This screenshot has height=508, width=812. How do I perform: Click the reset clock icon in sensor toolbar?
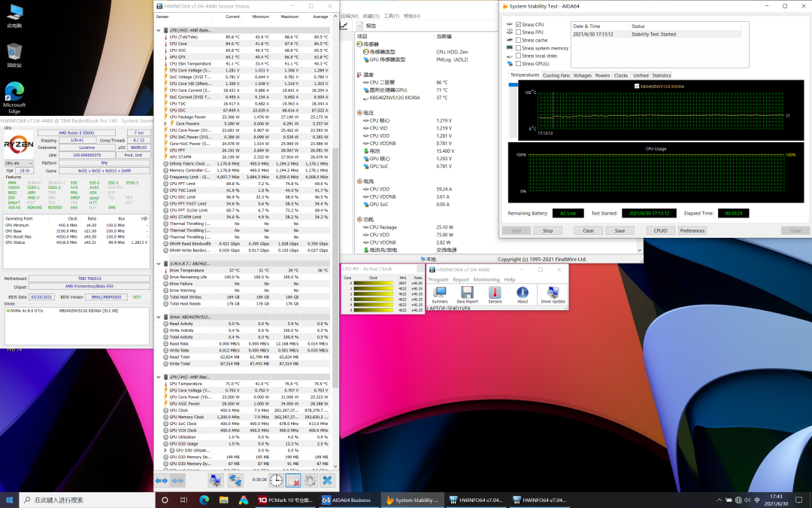tap(276, 479)
